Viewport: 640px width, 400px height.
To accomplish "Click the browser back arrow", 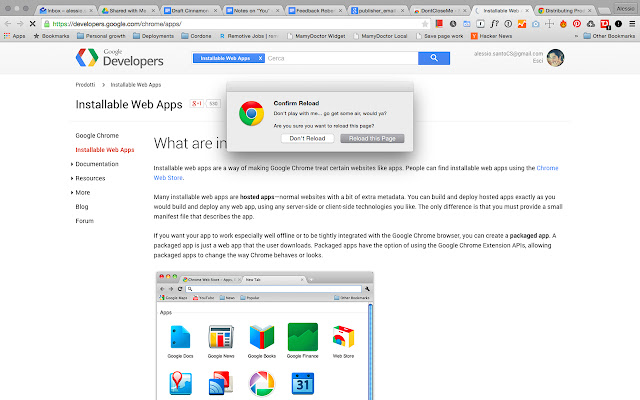I will 7,24.
